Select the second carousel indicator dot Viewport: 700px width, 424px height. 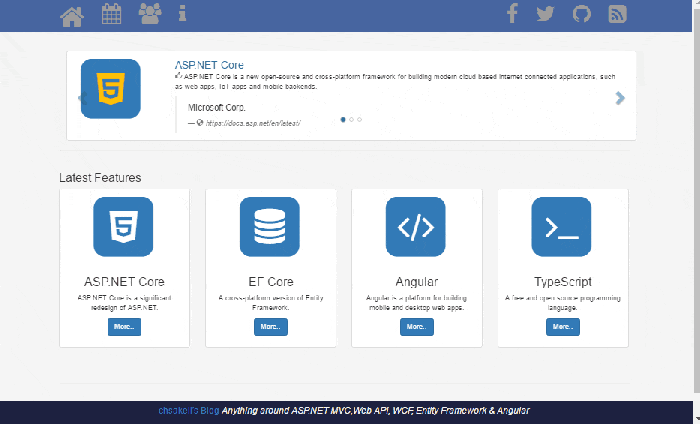(351, 120)
